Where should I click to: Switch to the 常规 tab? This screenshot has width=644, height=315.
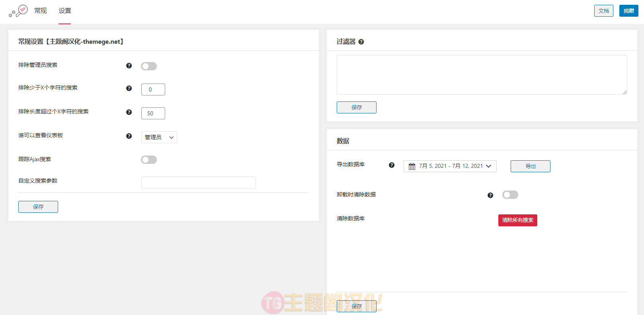pyautogui.click(x=41, y=11)
